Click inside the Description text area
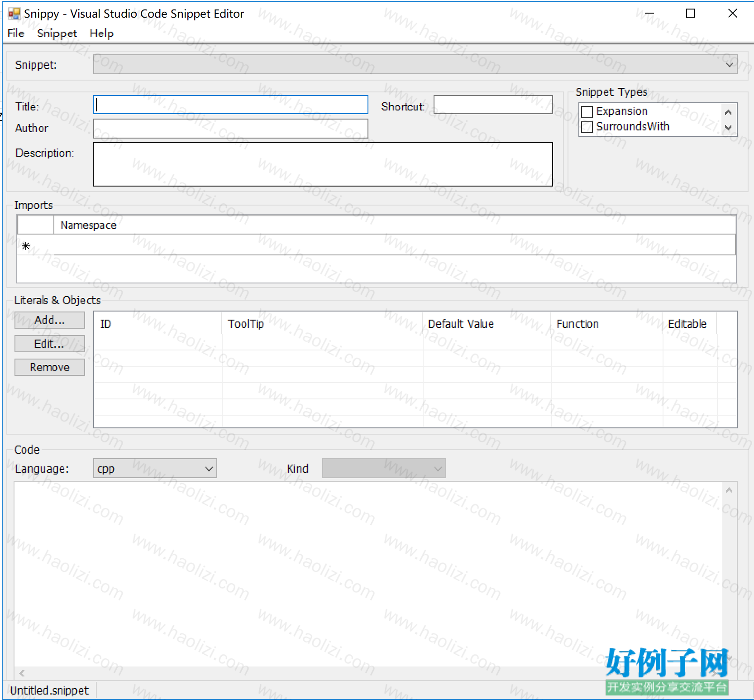This screenshot has width=754, height=700. [323, 164]
